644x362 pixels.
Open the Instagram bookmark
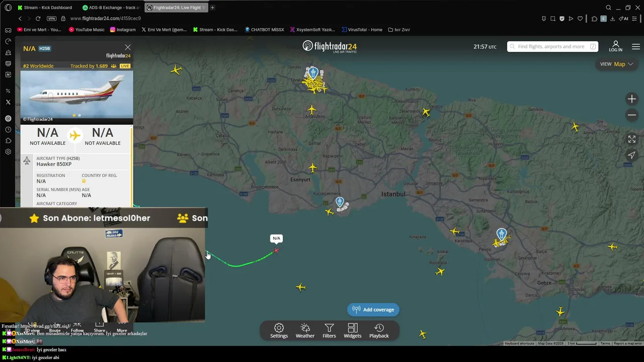123,30
